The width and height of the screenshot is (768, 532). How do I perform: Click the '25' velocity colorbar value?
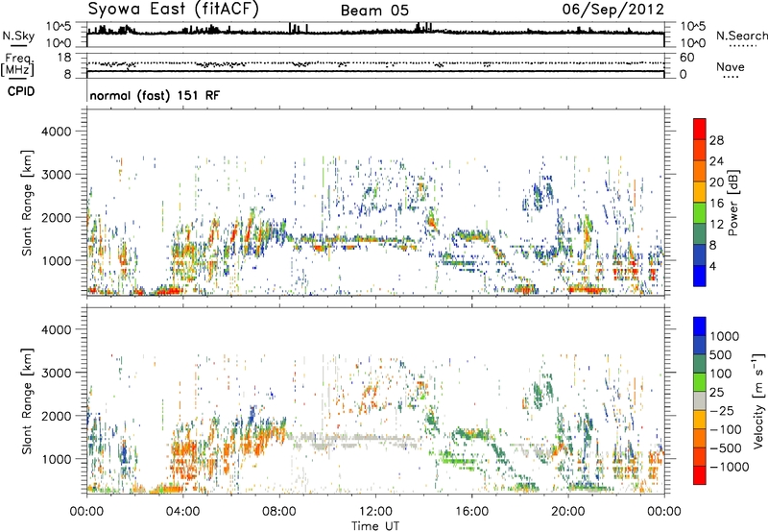[717, 393]
